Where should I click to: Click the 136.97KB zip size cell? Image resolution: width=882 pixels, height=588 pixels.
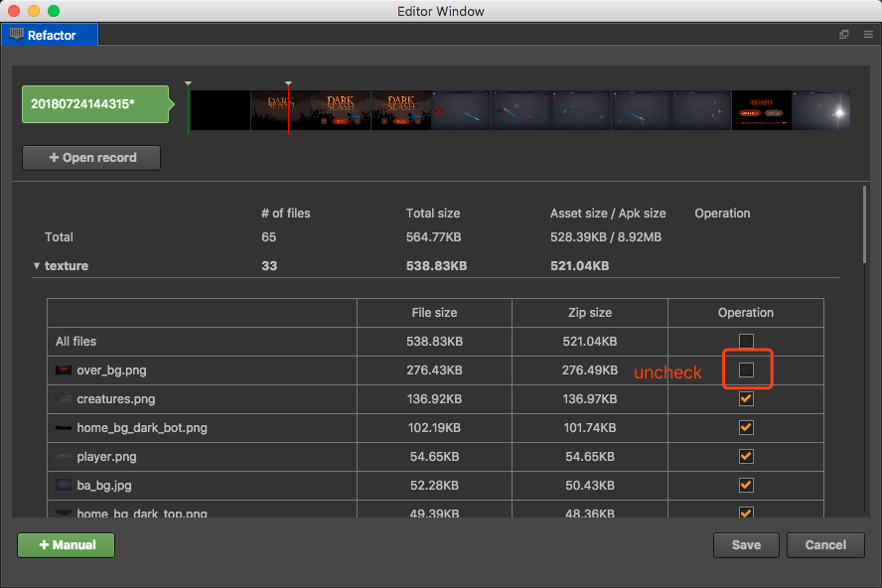coord(590,398)
